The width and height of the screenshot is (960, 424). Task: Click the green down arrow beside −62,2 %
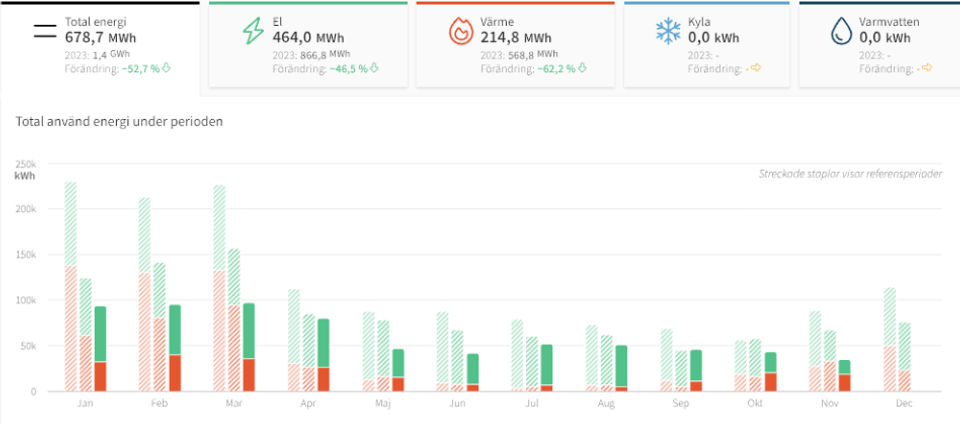582,69
